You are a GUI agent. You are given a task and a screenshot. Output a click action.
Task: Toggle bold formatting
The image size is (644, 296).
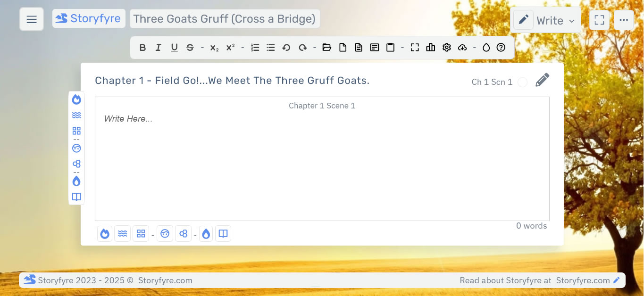[142, 47]
